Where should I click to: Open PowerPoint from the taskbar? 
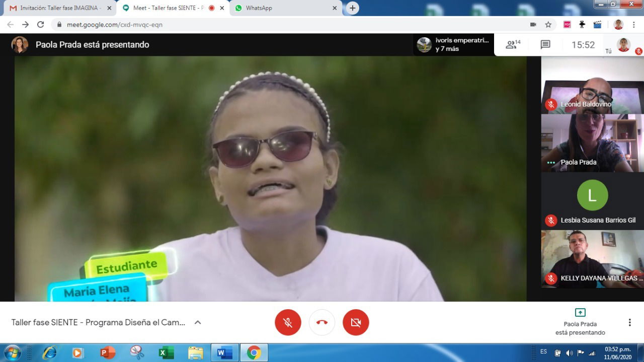click(107, 352)
